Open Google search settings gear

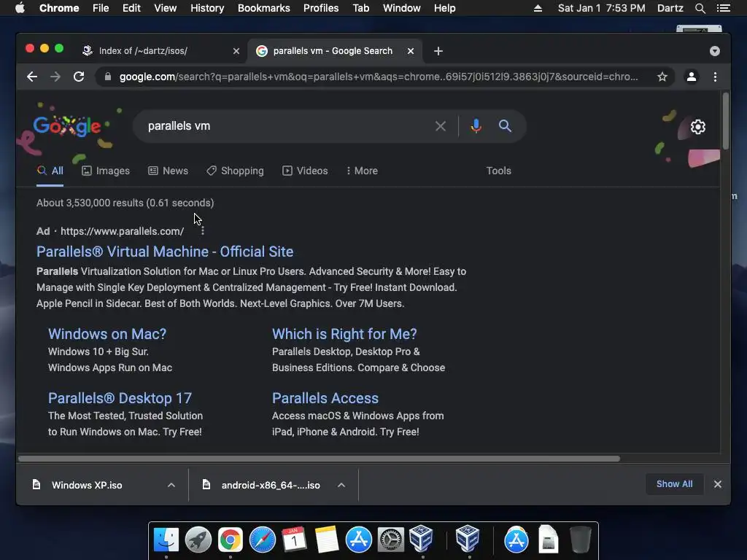[x=698, y=127]
